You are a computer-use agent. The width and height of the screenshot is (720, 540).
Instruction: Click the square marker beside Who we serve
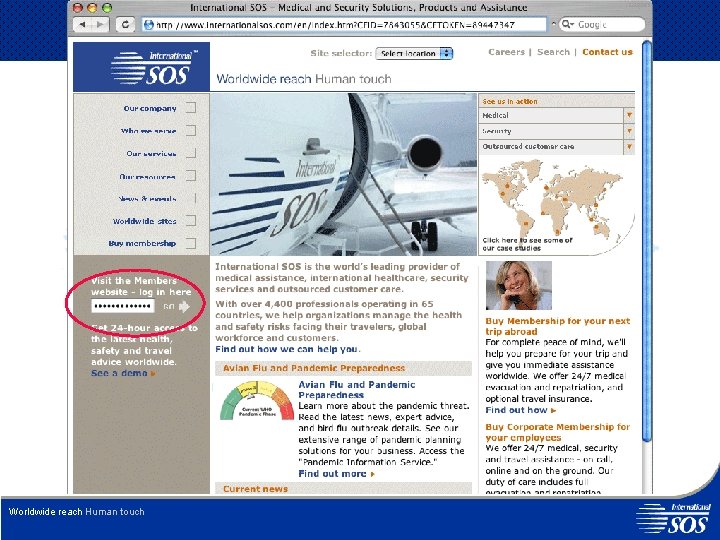pos(191,130)
